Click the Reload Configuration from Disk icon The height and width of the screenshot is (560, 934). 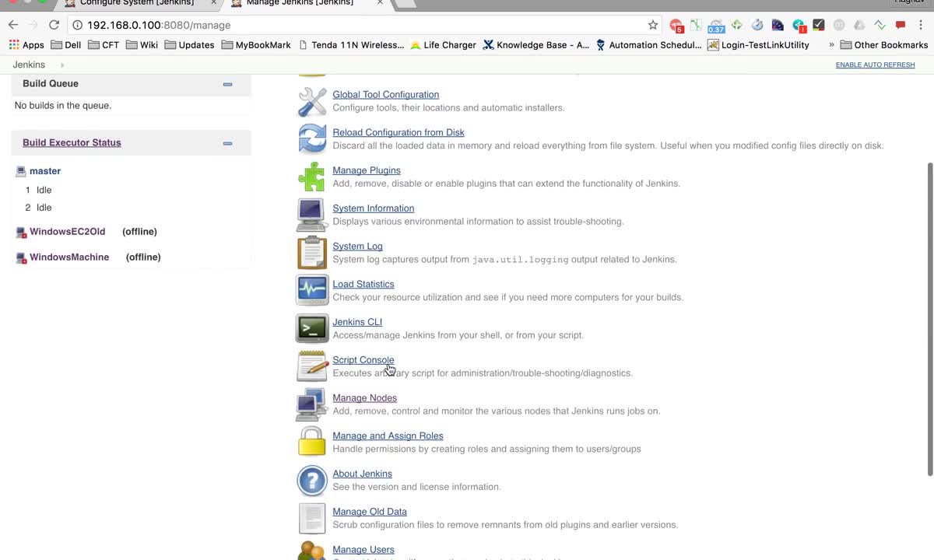click(312, 139)
